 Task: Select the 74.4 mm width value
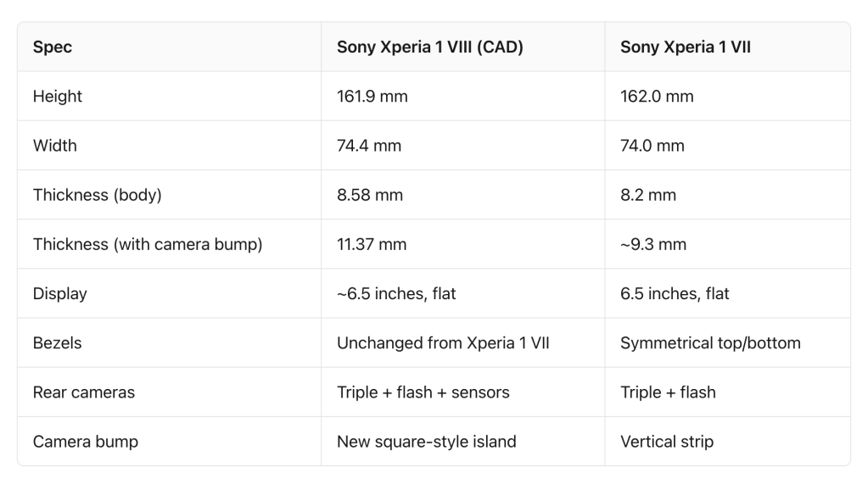(x=369, y=146)
